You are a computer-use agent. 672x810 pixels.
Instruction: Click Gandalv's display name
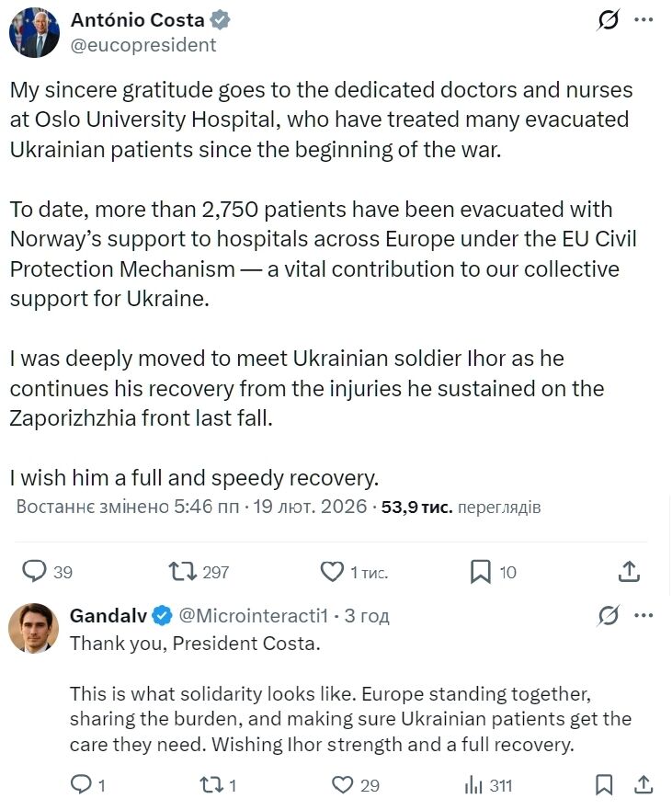[x=108, y=615]
